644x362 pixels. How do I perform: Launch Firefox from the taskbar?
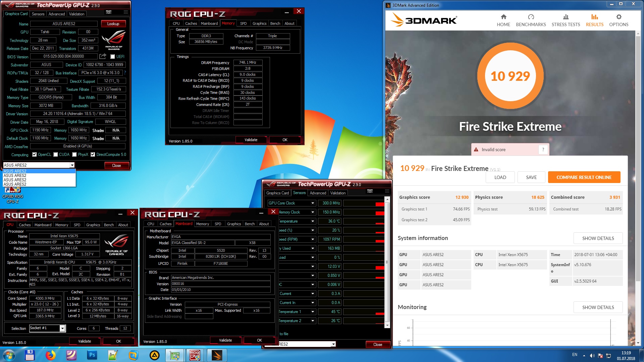pyautogui.click(x=50, y=355)
